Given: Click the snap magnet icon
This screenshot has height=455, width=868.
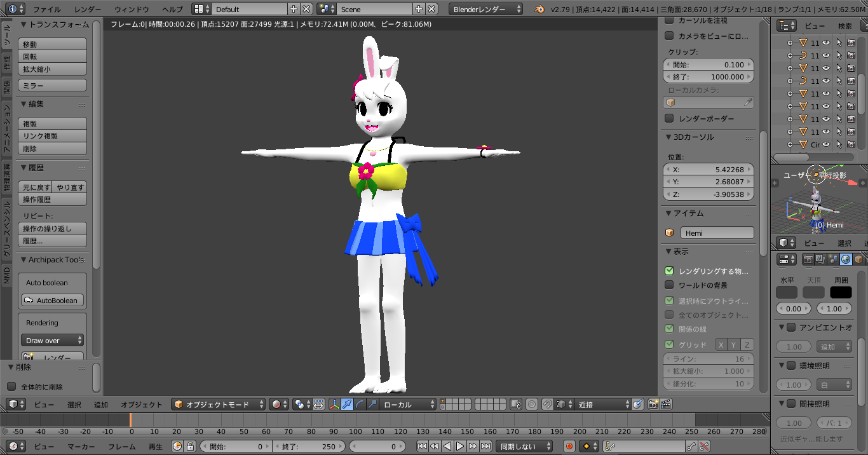Looking at the screenshot, I should point(547,404).
